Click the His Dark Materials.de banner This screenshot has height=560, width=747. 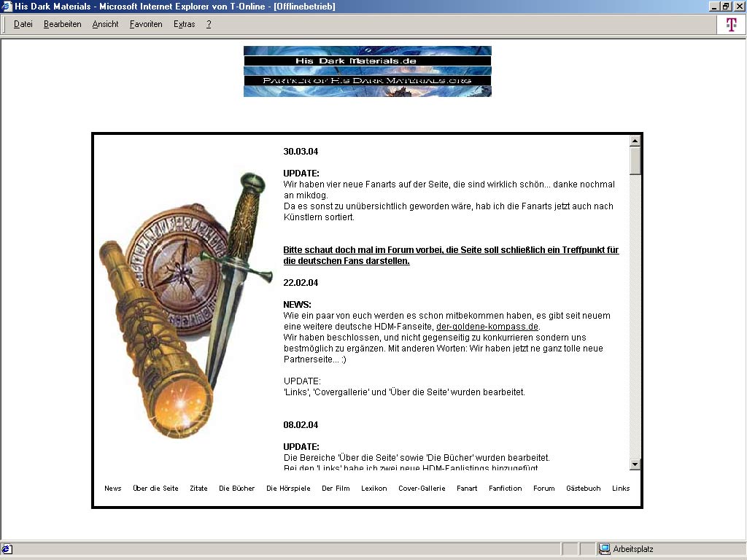coord(368,71)
